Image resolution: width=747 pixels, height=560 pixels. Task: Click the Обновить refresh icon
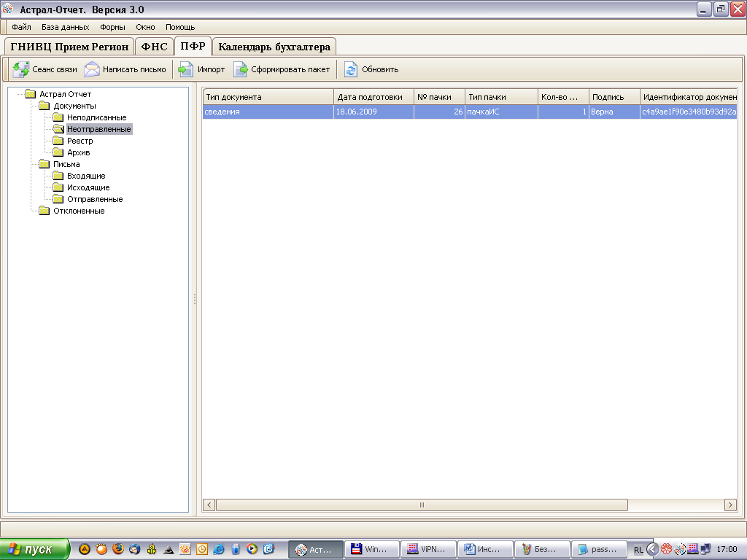click(x=351, y=69)
